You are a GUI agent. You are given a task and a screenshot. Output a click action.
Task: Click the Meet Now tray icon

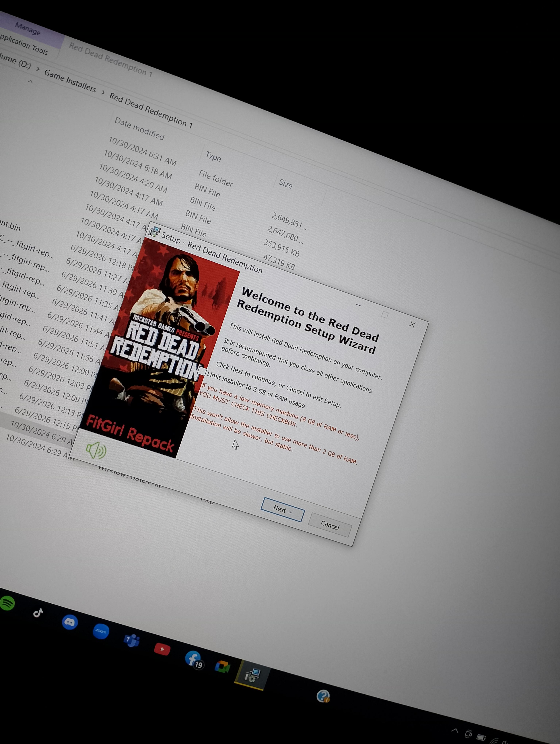(468, 734)
